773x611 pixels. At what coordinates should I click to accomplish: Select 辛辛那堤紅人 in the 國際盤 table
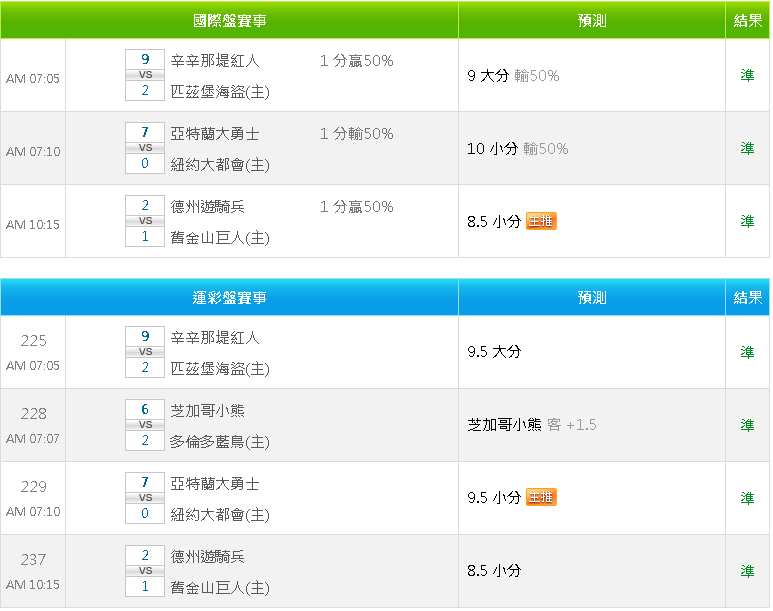tap(215, 61)
